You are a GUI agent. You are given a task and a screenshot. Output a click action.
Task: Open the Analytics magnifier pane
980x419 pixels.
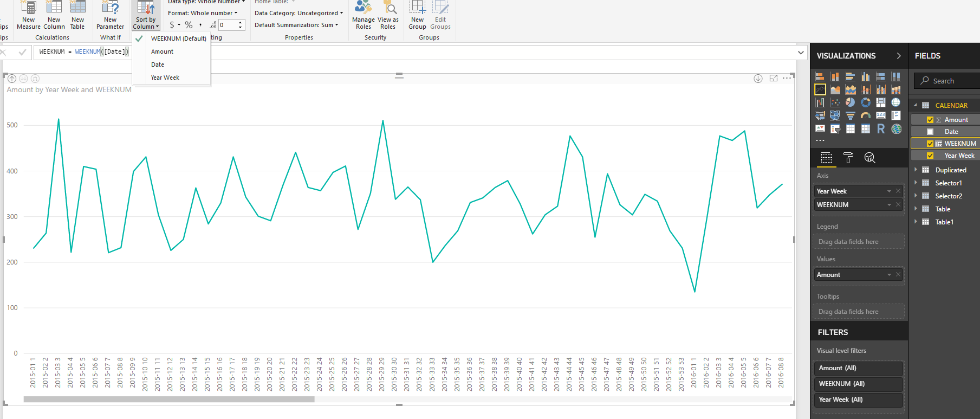pyautogui.click(x=869, y=158)
